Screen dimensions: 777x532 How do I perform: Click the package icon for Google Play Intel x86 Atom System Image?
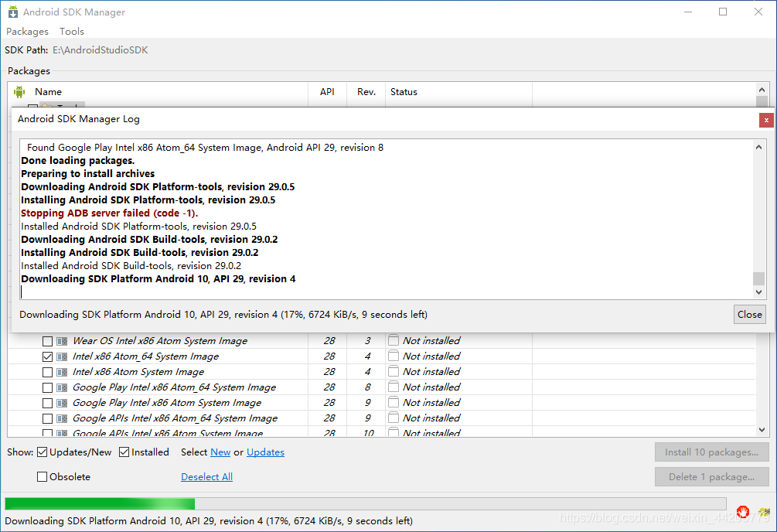(62, 403)
